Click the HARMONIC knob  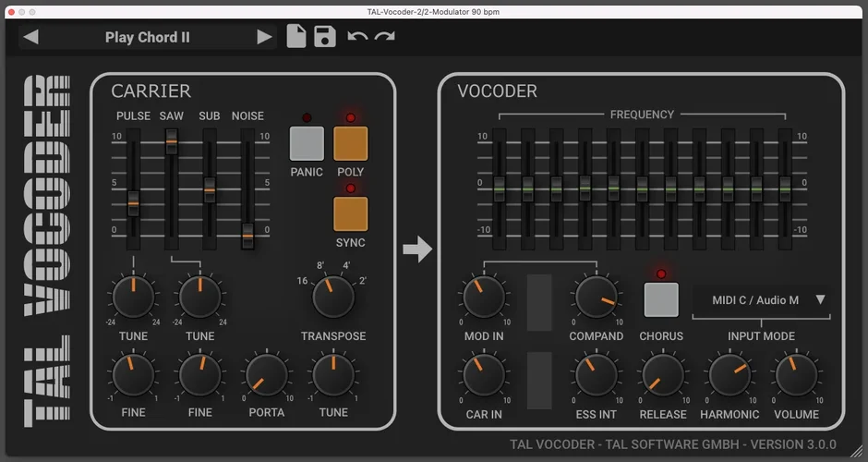click(729, 376)
